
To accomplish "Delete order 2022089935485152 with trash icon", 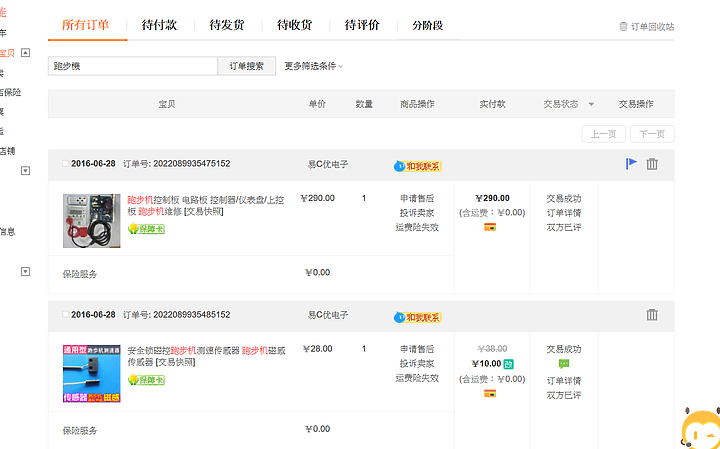I will [x=652, y=314].
